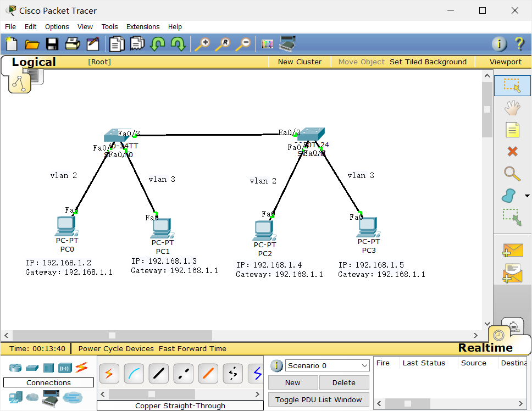This screenshot has width=532, height=411.
Task: Choose the orange Fiber cable
Action: click(208, 374)
